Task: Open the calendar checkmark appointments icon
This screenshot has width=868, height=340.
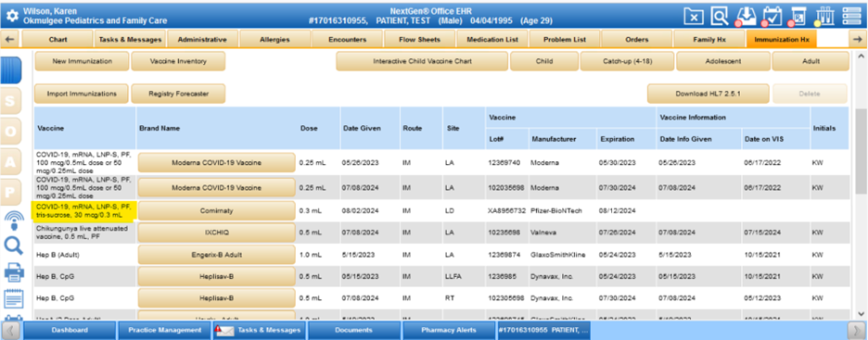Action: pyautogui.click(x=772, y=16)
